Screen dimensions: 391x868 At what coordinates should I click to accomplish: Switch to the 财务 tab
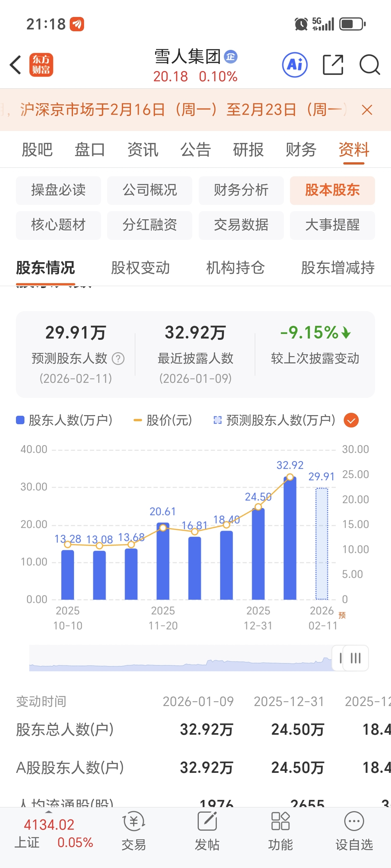(x=301, y=150)
